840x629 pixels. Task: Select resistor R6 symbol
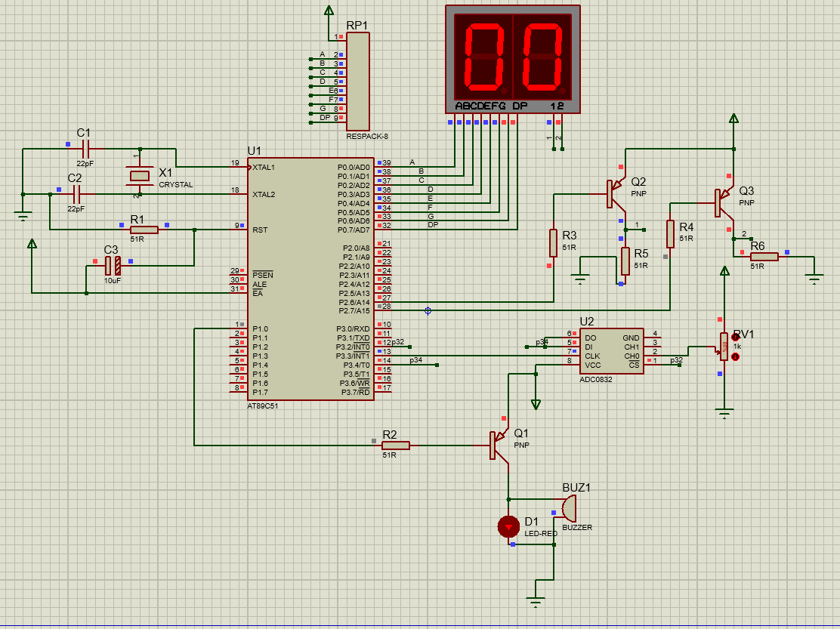tap(764, 257)
